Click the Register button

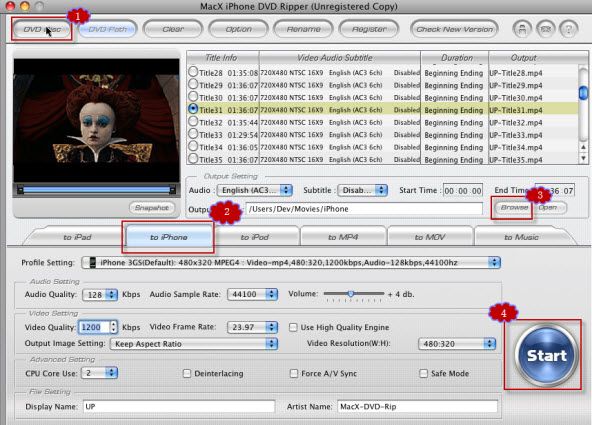(x=369, y=29)
